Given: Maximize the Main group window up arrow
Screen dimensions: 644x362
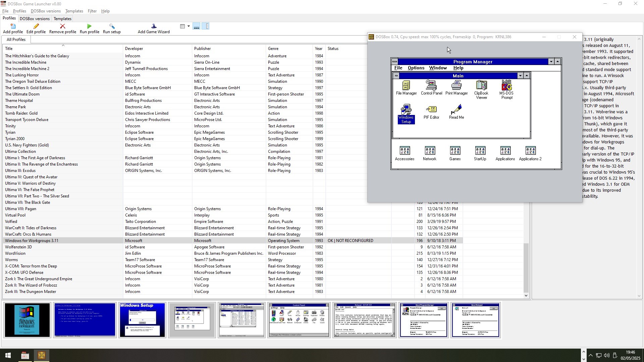Looking at the screenshot, I should (x=527, y=76).
